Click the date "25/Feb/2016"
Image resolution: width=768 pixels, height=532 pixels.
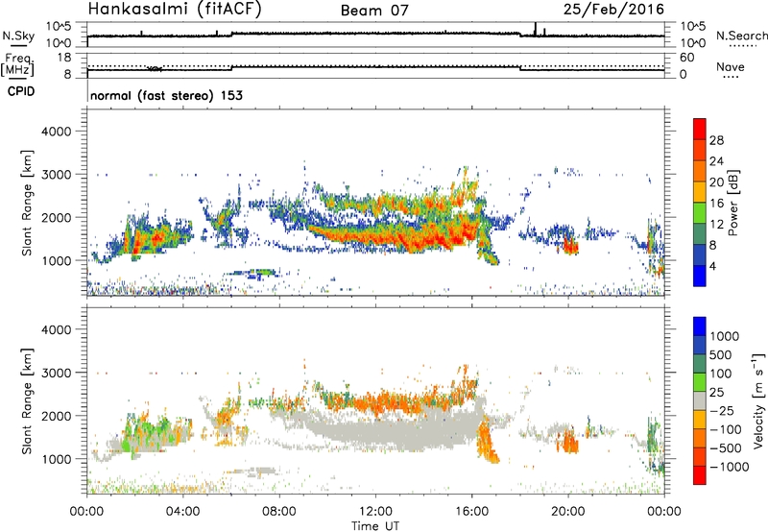(613, 9)
